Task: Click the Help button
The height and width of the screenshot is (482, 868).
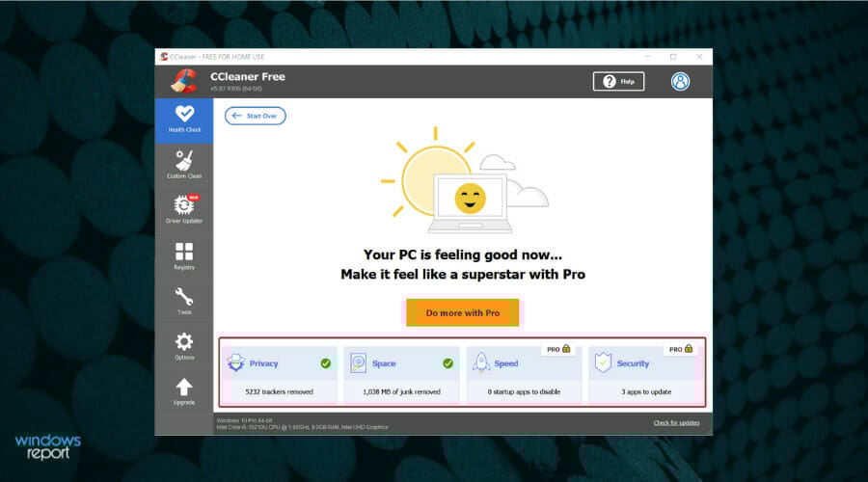Action: [618, 81]
